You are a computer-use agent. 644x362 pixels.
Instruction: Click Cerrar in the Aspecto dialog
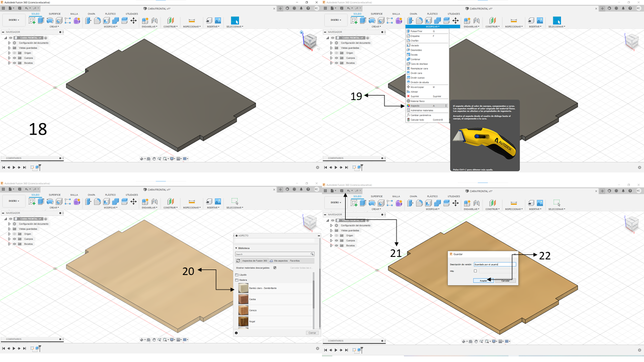pos(312,333)
